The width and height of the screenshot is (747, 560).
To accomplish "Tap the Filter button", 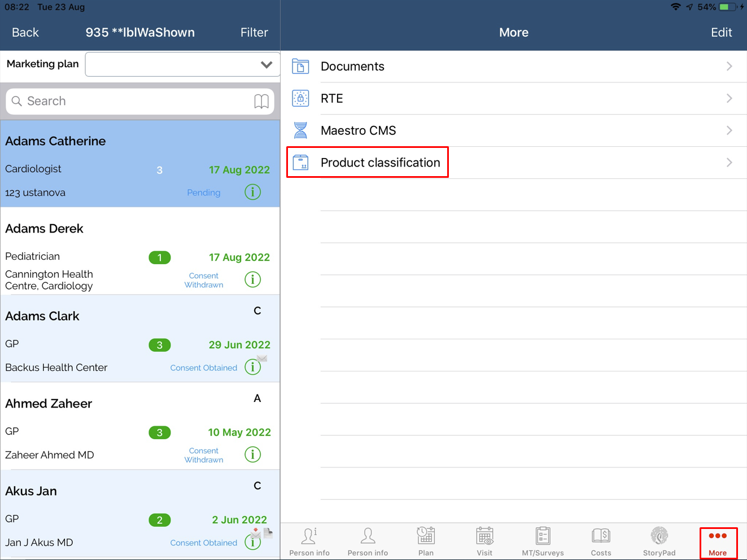I will [254, 33].
